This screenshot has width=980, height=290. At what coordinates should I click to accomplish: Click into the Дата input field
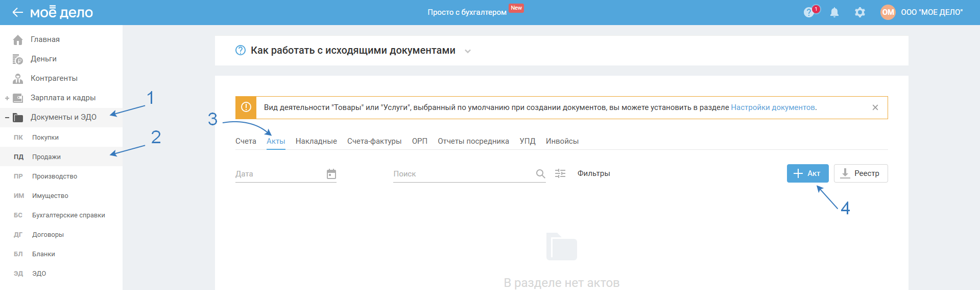tap(286, 174)
